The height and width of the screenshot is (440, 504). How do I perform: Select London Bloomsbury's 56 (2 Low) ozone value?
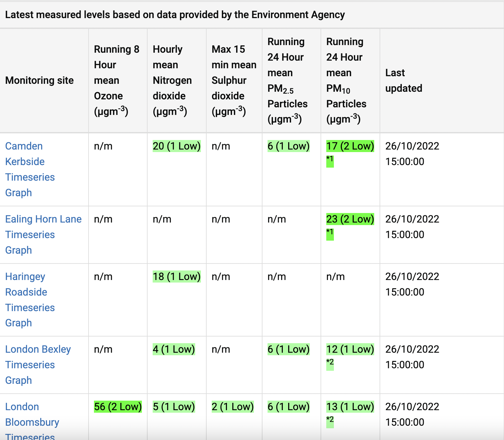[118, 407]
